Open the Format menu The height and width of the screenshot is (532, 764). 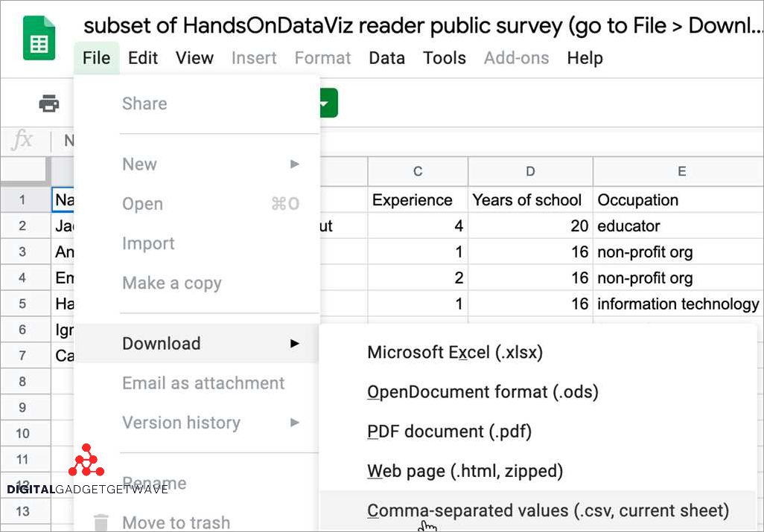[322, 58]
